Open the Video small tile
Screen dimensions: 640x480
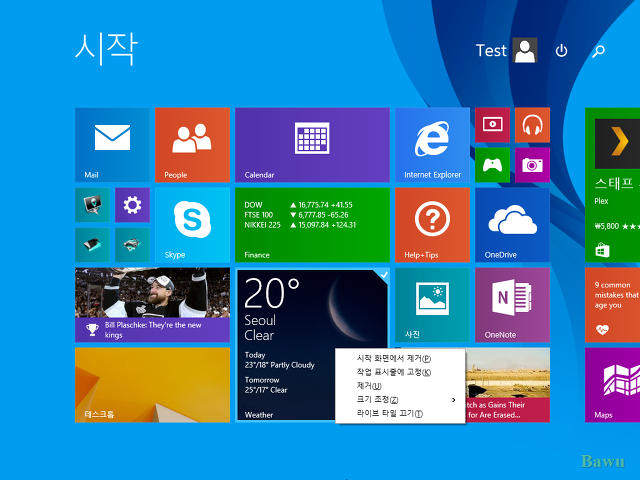492,124
